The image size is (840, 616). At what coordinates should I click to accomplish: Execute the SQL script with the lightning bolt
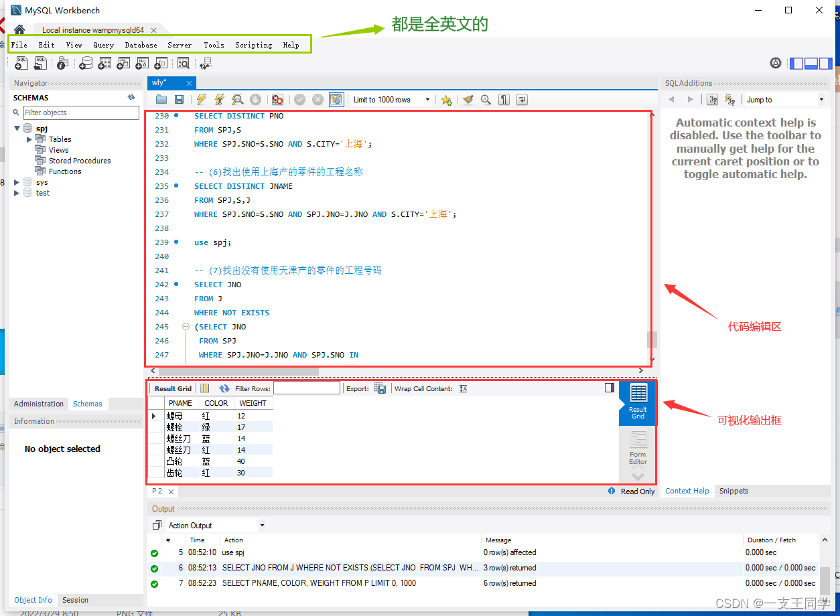[x=201, y=99]
